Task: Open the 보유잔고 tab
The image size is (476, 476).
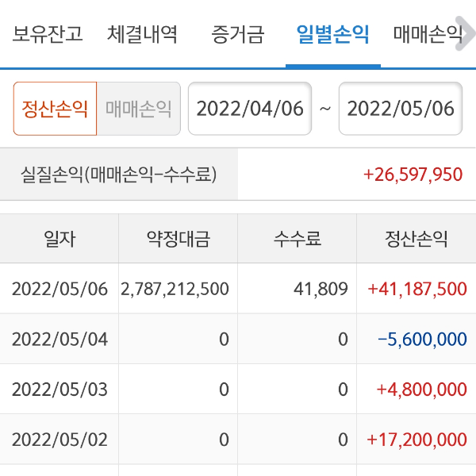Action: (x=48, y=35)
